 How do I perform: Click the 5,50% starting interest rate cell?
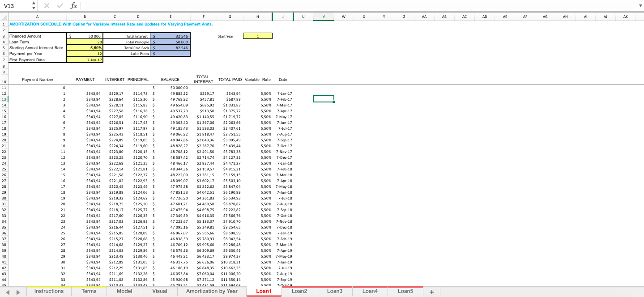tap(85, 47)
